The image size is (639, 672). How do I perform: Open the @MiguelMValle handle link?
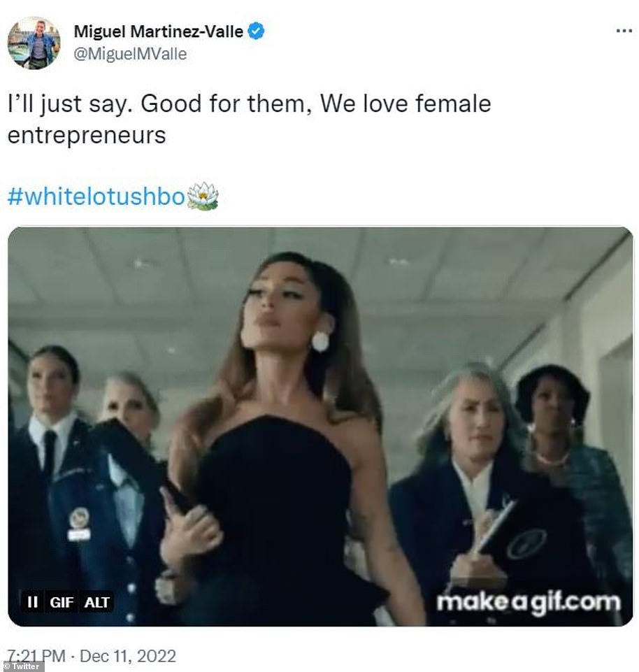(x=130, y=54)
